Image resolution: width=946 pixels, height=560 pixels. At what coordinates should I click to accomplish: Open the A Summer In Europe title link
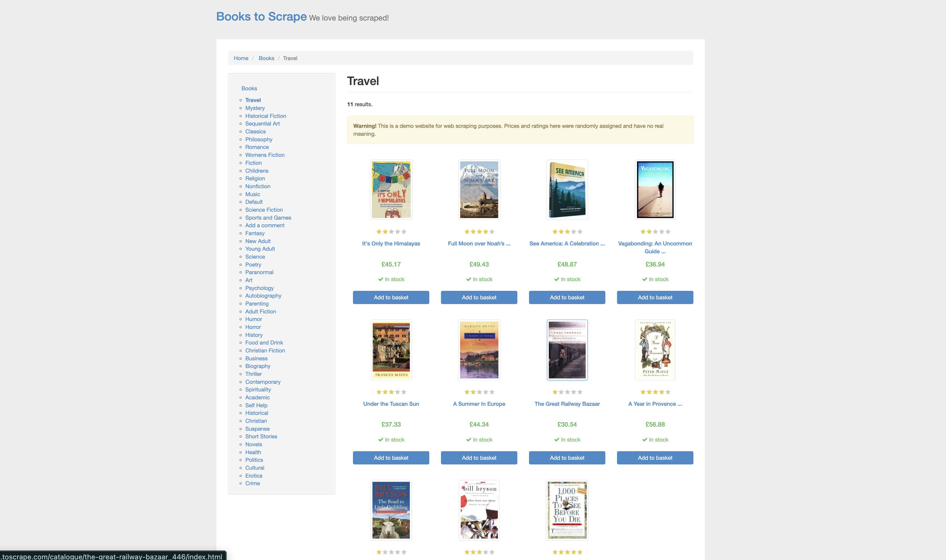pos(479,404)
